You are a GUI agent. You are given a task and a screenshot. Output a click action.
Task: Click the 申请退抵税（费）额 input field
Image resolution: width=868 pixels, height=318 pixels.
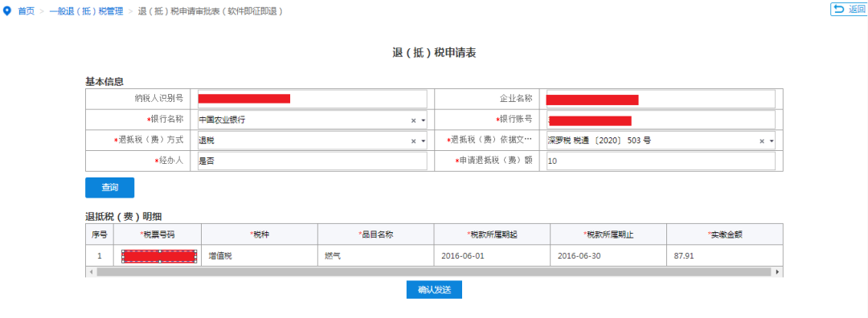coord(661,161)
